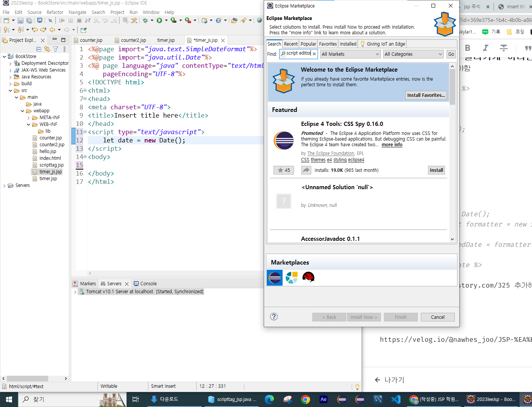Click the Save icon in Eclipse toolbar

(20, 20)
